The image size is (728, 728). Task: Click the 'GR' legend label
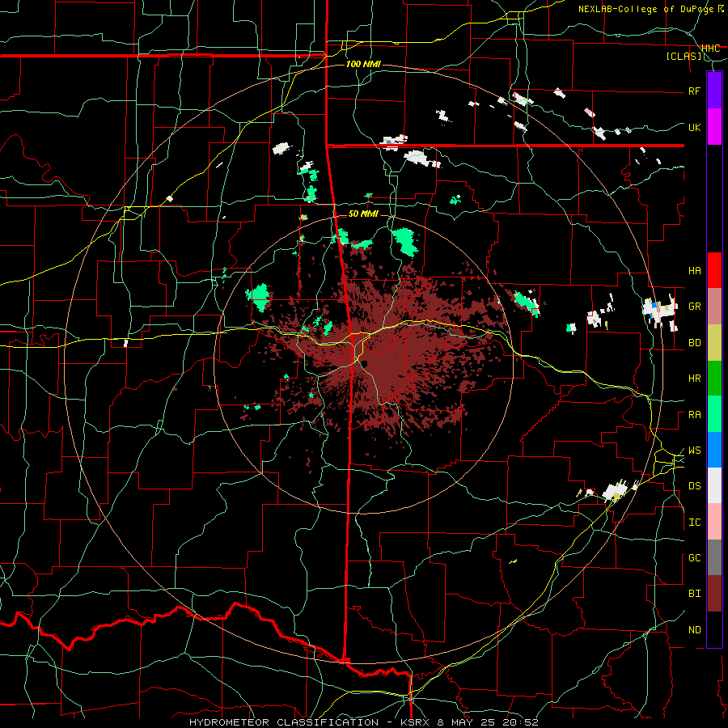(x=695, y=307)
